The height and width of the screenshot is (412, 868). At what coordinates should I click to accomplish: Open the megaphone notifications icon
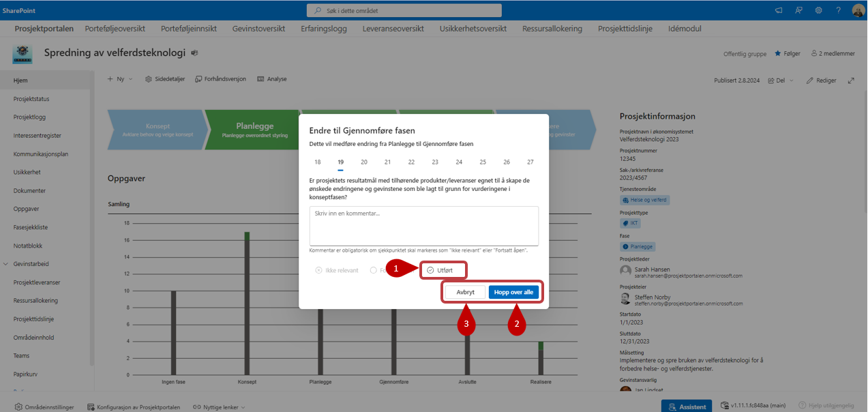779,10
